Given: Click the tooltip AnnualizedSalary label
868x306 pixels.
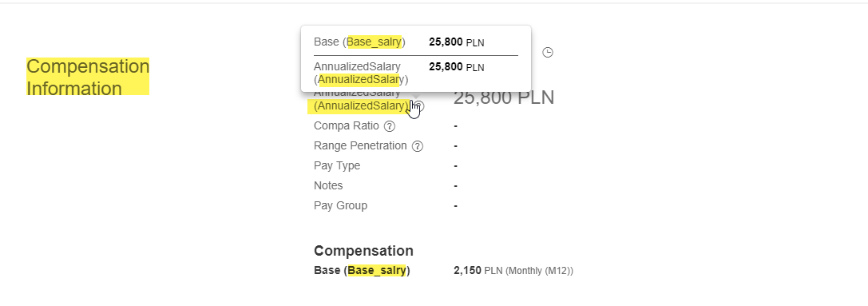Looking at the screenshot, I should click(x=361, y=74).
